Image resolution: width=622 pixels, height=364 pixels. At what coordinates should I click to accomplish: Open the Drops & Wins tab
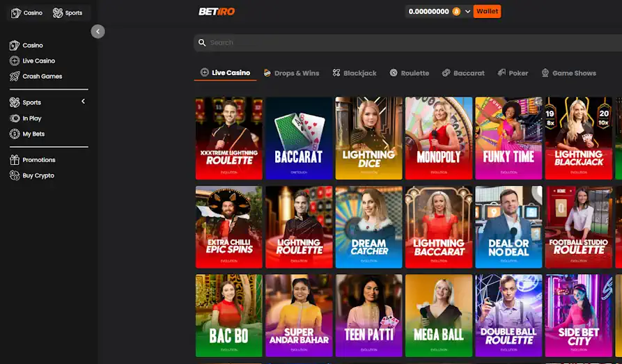(x=292, y=73)
